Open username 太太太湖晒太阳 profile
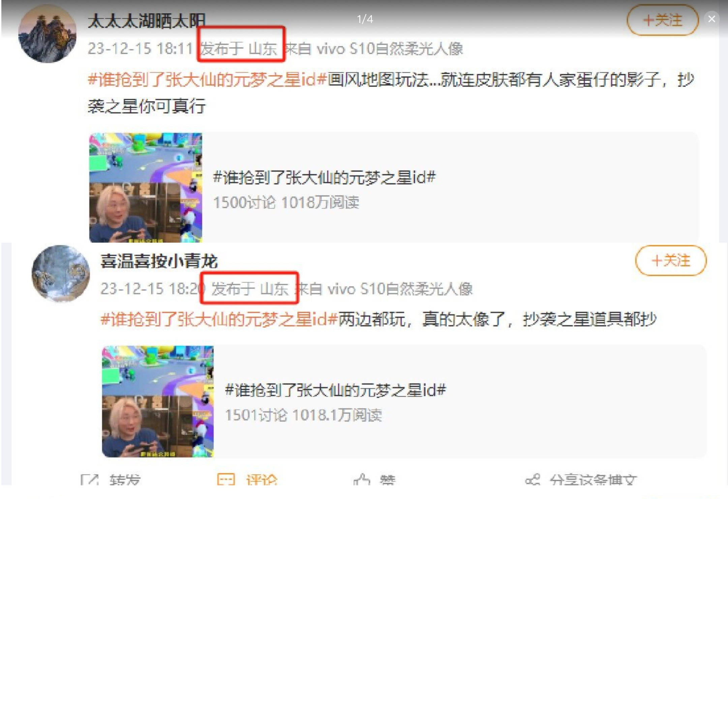The width and height of the screenshot is (728, 728). tap(147, 21)
